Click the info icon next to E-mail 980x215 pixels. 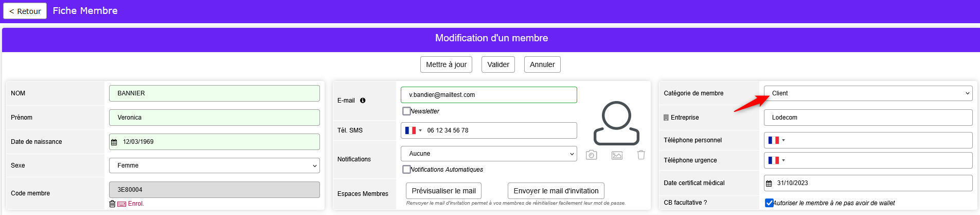tap(363, 101)
